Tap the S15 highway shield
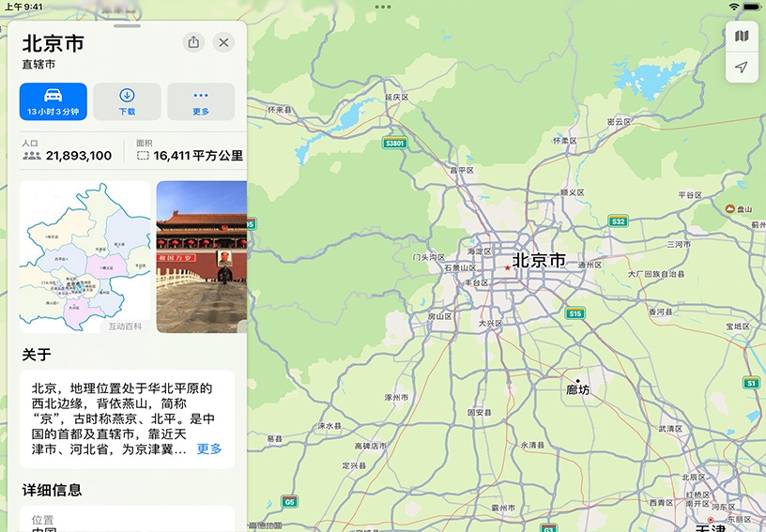Image resolution: width=766 pixels, height=532 pixels. pos(575,313)
